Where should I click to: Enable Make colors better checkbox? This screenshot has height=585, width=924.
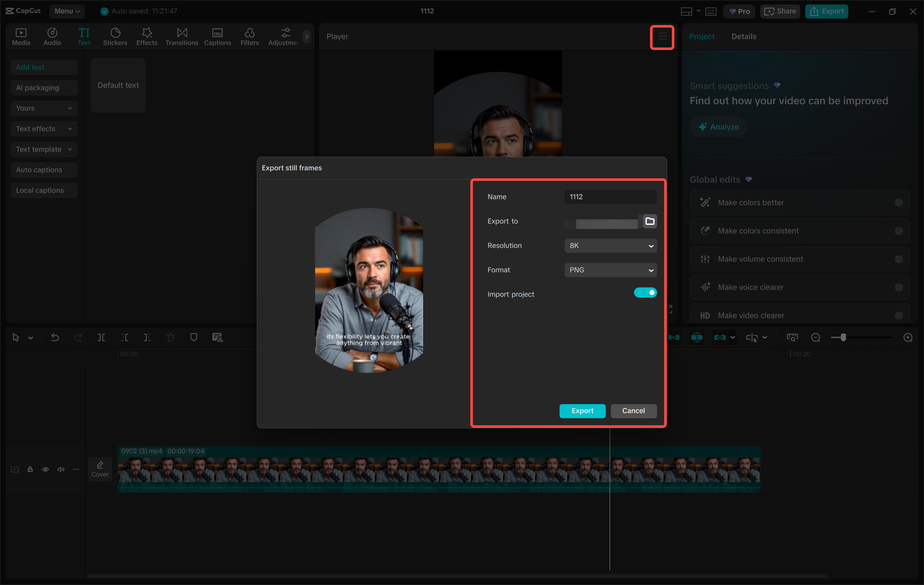pyautogui.click(x=898, y=203)
